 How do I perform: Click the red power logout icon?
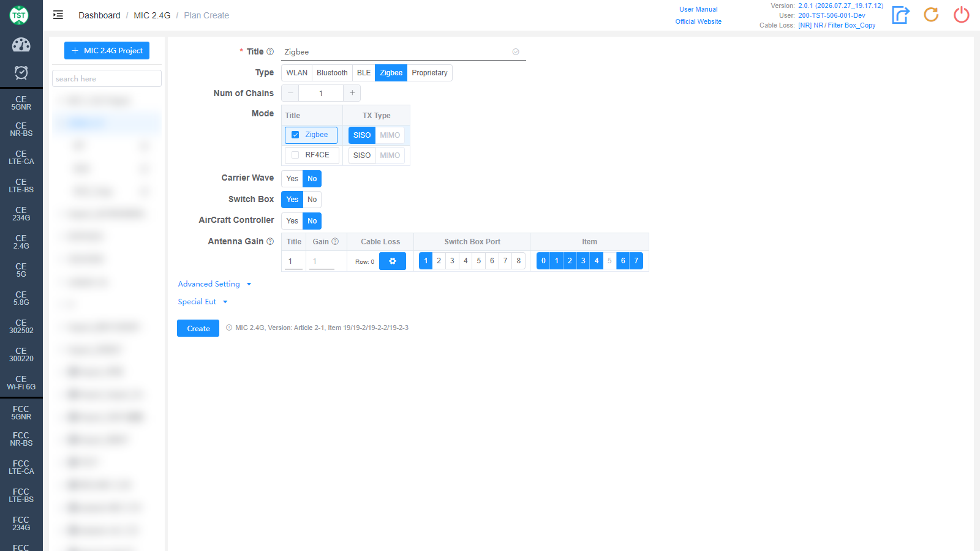point(962,15)
